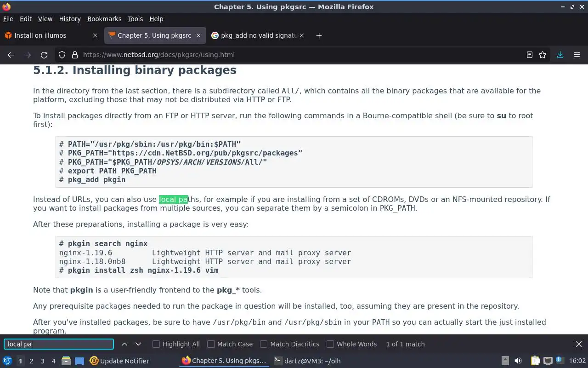Jump to next find match arrow
The height and width of the screenshot is (368, 588).
(x=138, y=344)
